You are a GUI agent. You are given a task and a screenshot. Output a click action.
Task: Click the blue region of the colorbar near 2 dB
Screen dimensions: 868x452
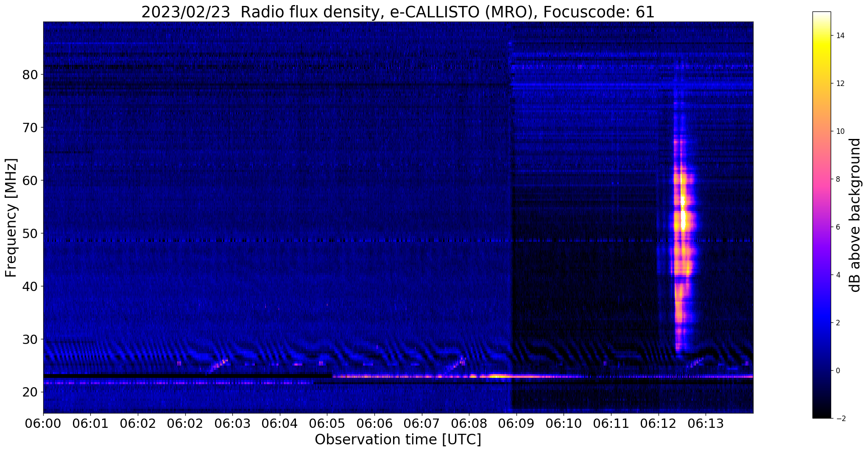(x=821, y=322)
